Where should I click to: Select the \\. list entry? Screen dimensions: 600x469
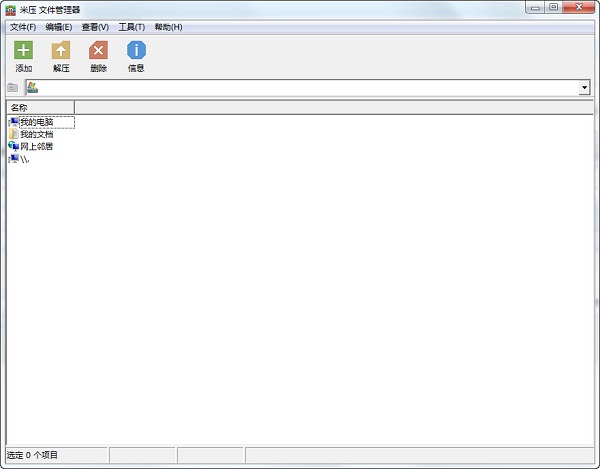pyautogui.click(x=25, y=159)
